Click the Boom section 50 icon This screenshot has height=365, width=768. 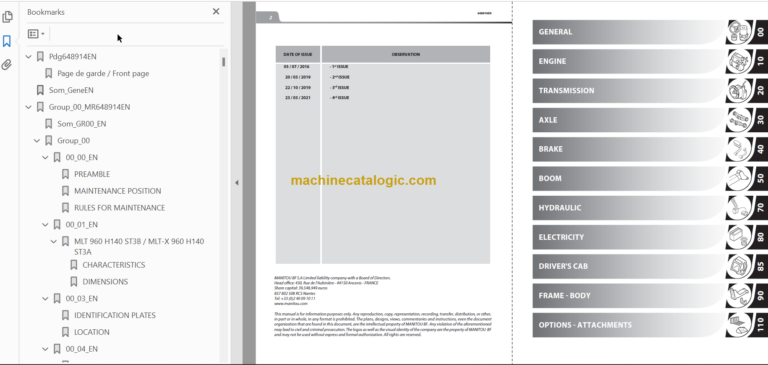point(739,178)
